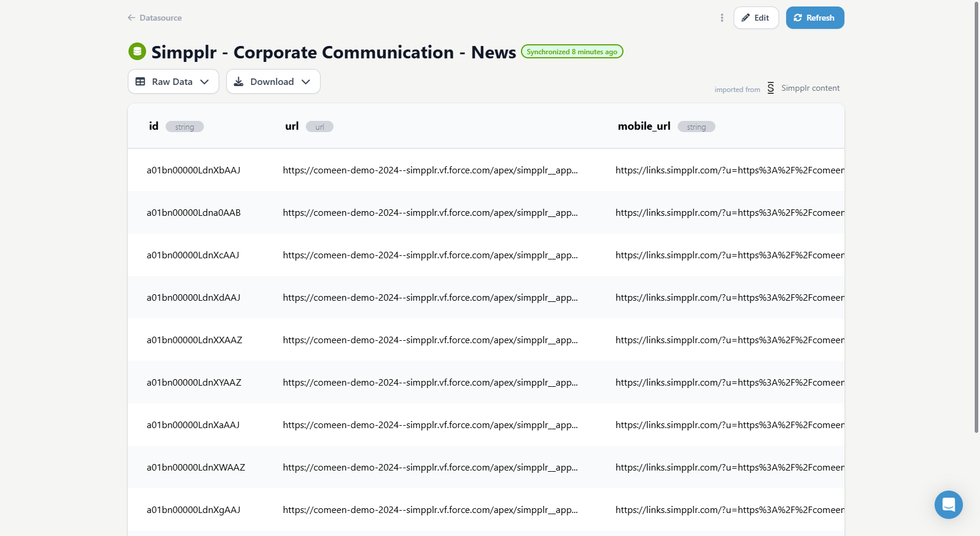Click the url type badge
980x536 pixels.
click(x=319, y=127)
